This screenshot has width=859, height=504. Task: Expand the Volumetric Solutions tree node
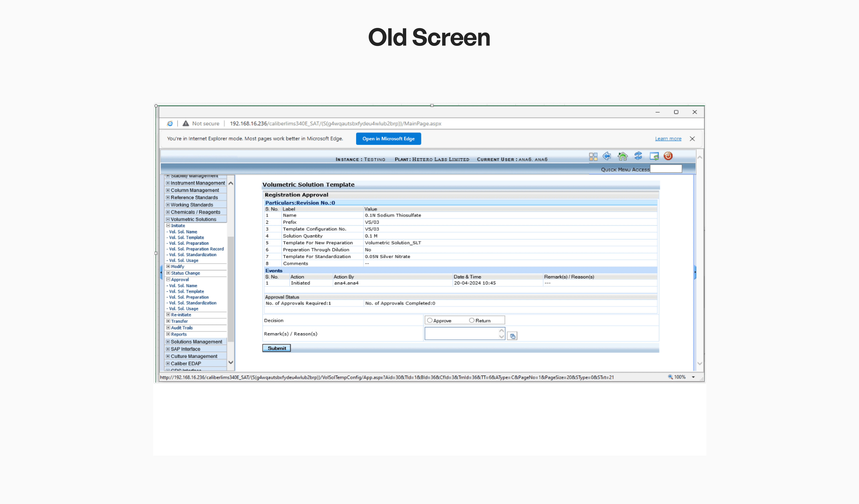pyautogui.click(x=168, y=219)
